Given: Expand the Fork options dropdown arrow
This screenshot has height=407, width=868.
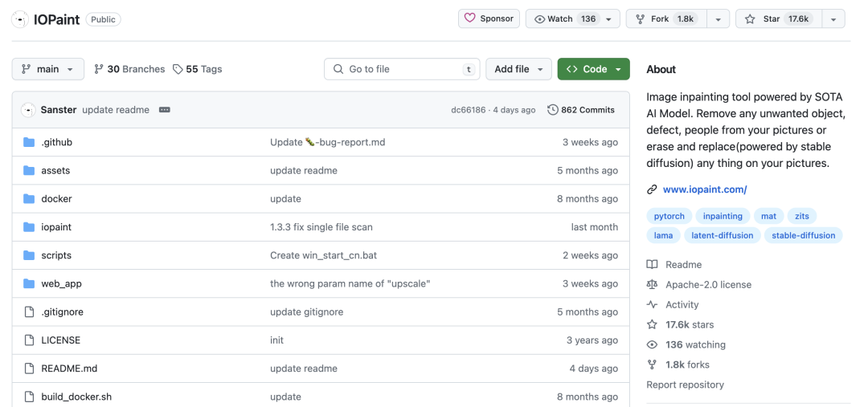Looking at the screenshot, I should pos(718,18).
